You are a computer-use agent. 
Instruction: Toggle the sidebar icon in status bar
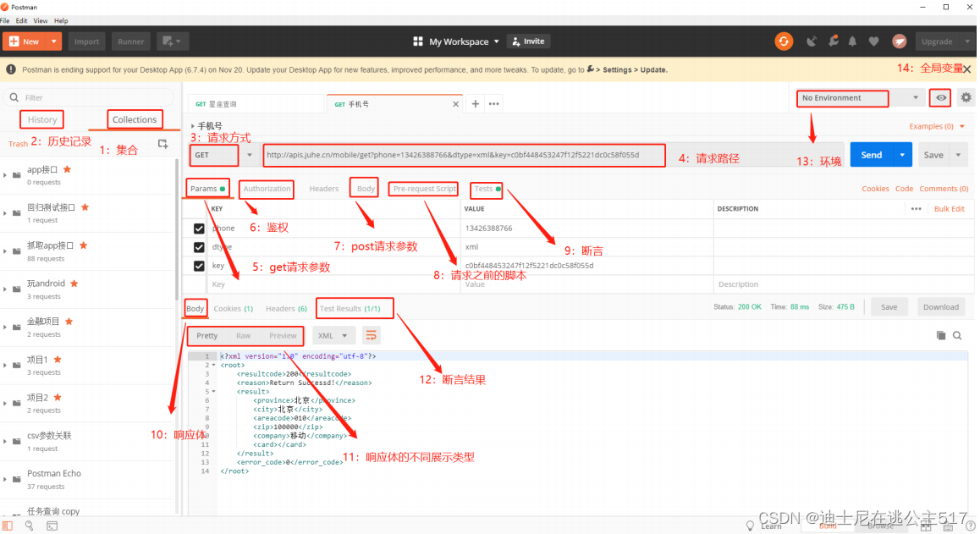8,526
